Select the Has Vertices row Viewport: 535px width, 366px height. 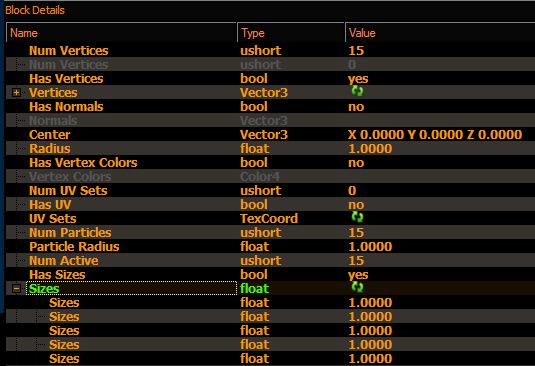click(270, 78)
